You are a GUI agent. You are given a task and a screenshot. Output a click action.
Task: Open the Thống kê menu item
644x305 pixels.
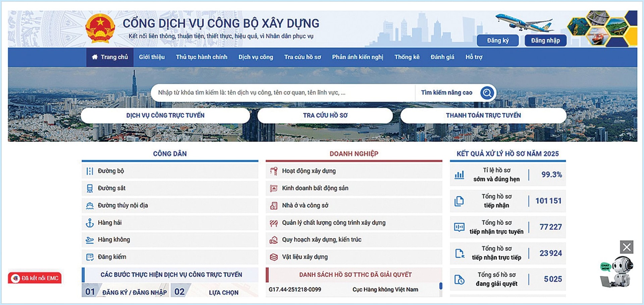click(x=407, y=57)
